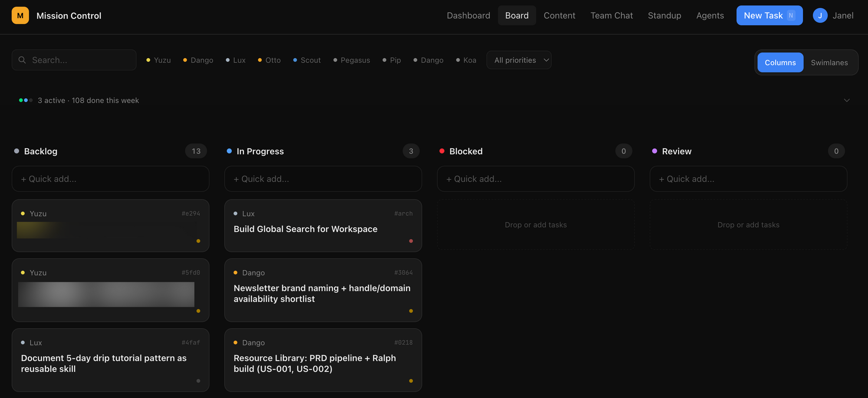Image resolution: width=868 pixels, height=398 pixels.
Task: Click the search magnifier icon
Action: point(22,60)
